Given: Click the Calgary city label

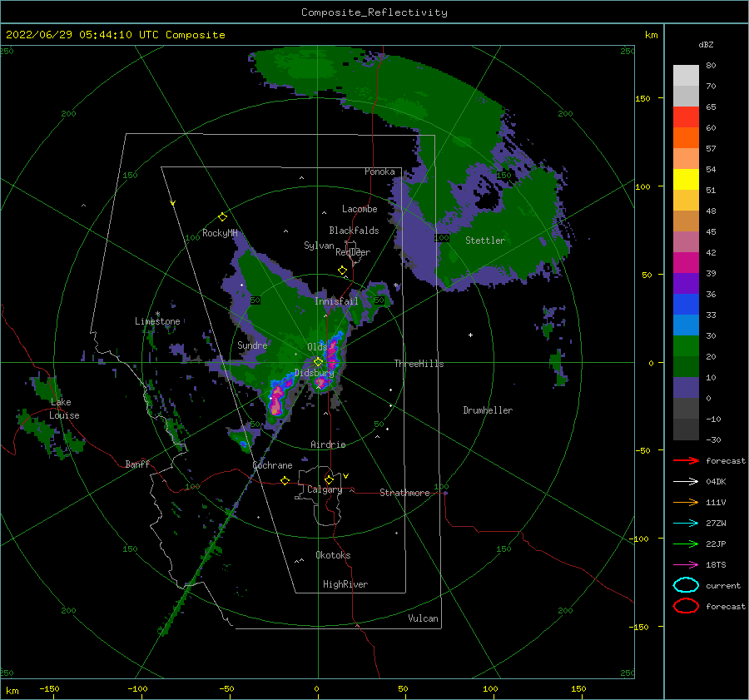Looking at the screenshot, I should [x=325, y=489].
